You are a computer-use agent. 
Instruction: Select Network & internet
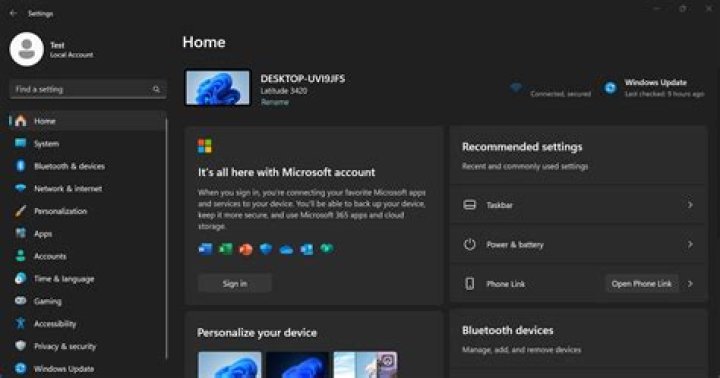pos(87,189)
